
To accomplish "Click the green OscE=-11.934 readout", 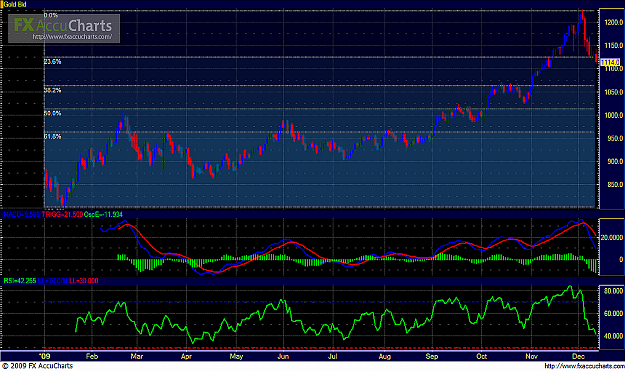I will pyautogui.click(x=103, y=215).
